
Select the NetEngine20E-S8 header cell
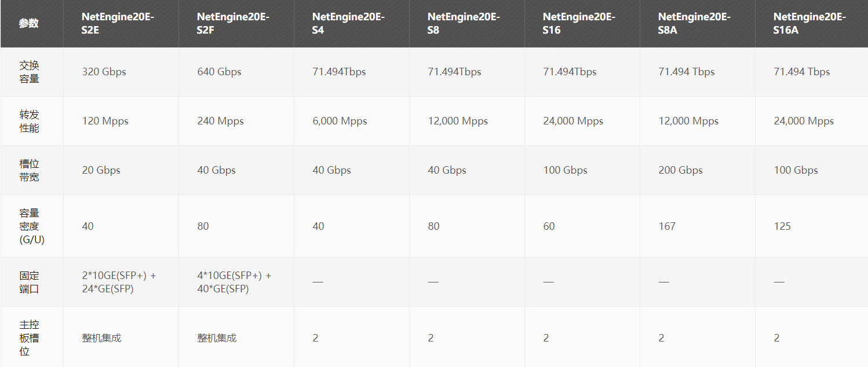[463, 23]
